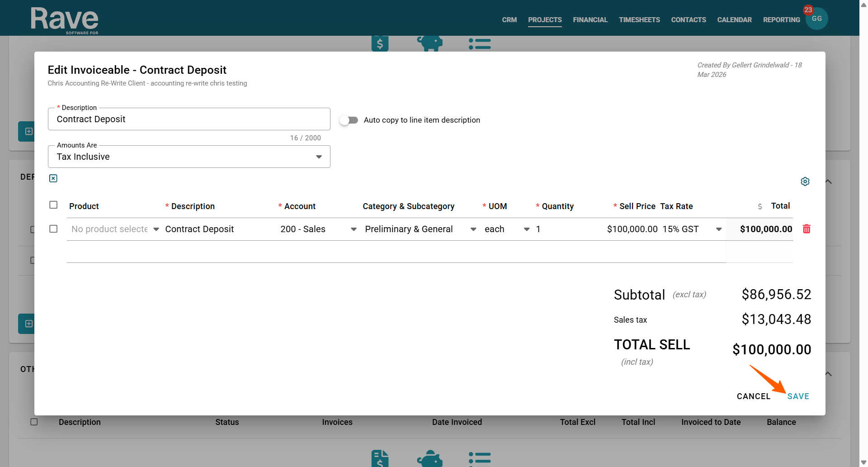
Task: Click the Tax Rate column header
Action: pos(676,206)
